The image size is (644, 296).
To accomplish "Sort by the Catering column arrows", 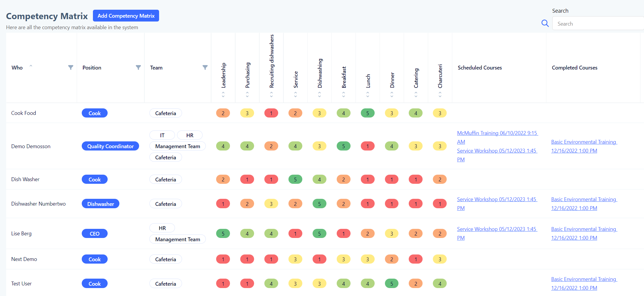I will [x=416, y=95].
